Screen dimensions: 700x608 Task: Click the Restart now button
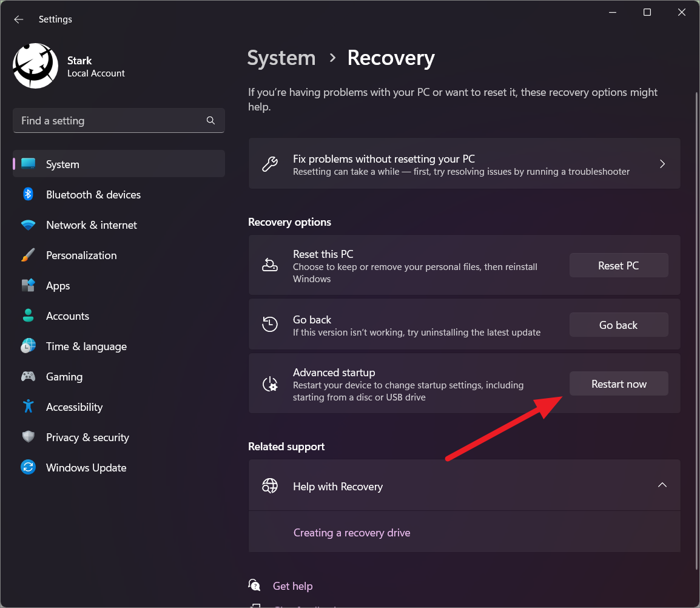(618, 383)
